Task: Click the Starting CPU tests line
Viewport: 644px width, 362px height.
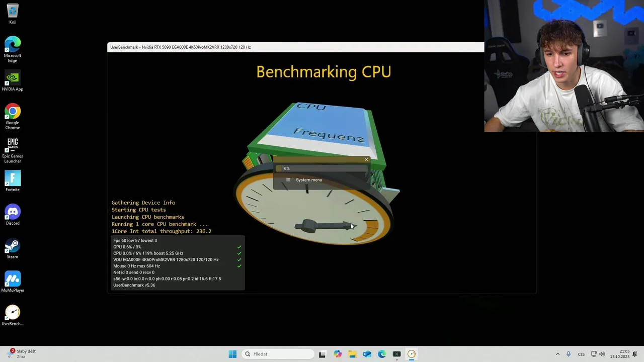Action: click(x=139, y=210)
